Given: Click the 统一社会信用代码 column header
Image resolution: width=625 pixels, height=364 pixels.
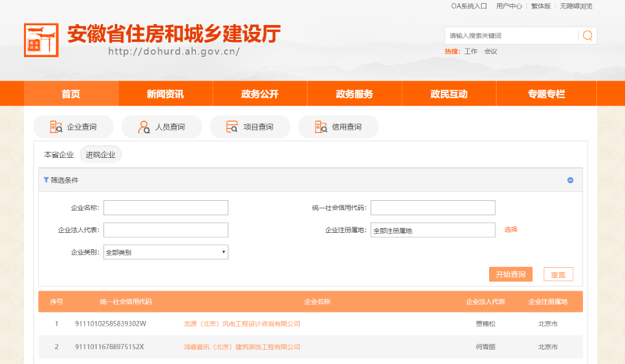Looking at the screenshot, I should (126, 302).
